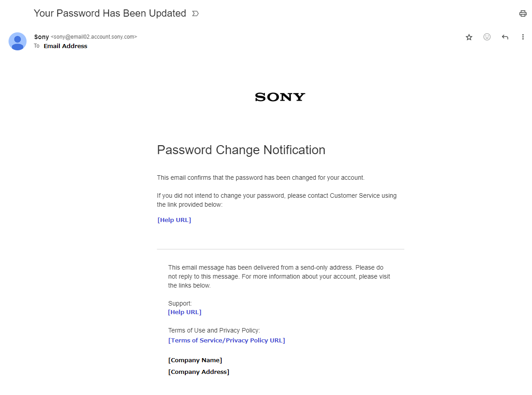Click the Sony logo in the email
Viewport: 532px width, 395px height.
[280, 97]
